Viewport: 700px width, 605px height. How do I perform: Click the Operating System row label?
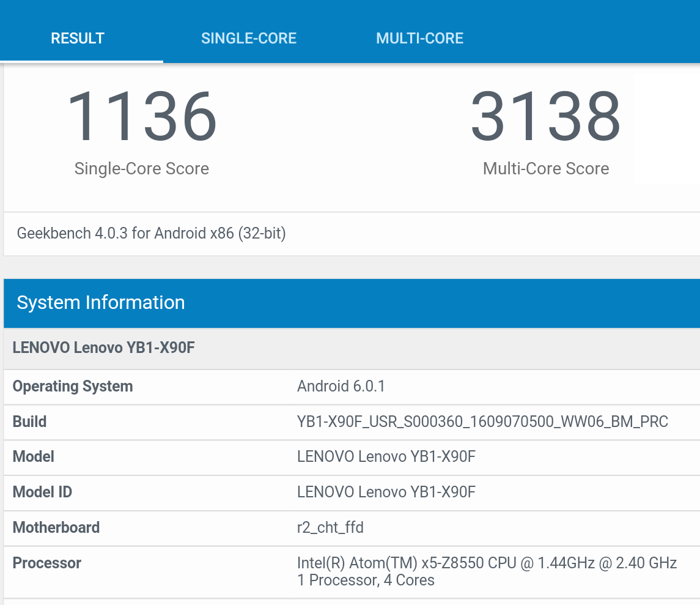pos(73,386)
